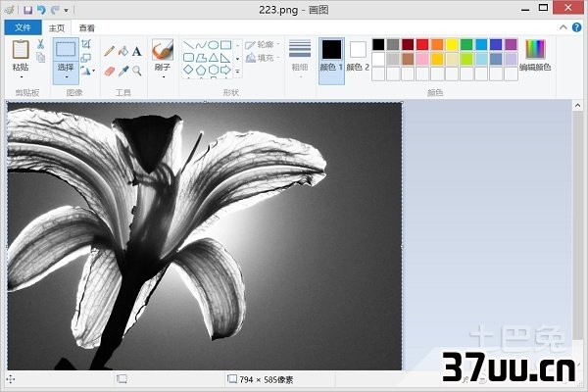Choose the diamond shape
This screenshot has height=392, width=588.
coord(188,70)
